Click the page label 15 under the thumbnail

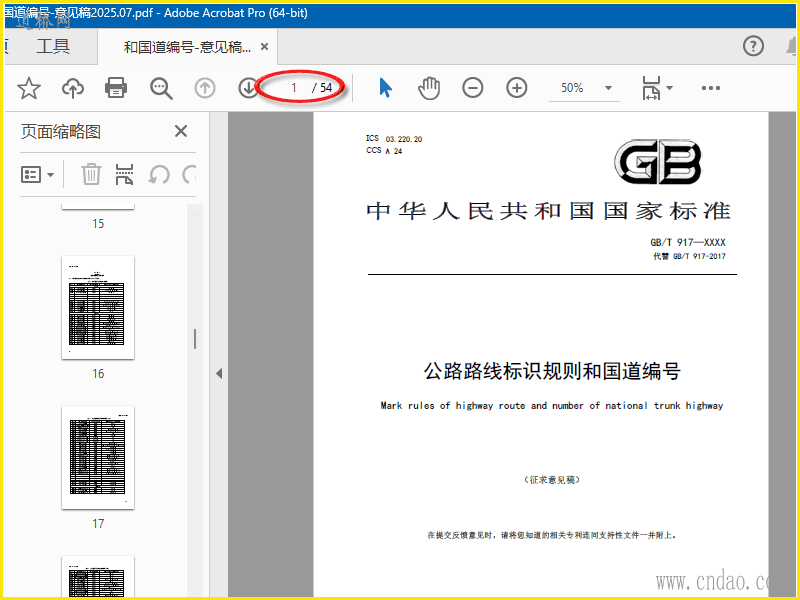(x=98, y=223)
